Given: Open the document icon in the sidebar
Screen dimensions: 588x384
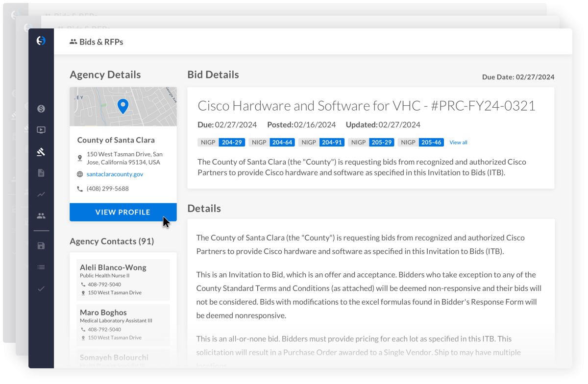Looking at the screenshot, I should tap(41, 173).
